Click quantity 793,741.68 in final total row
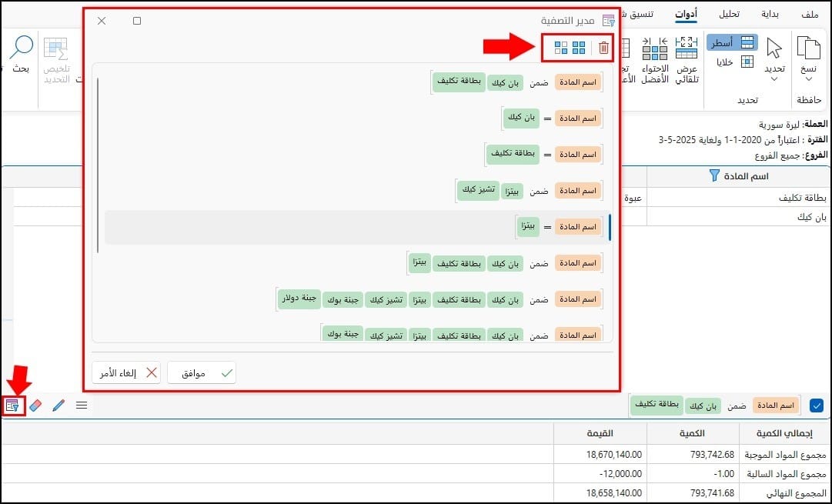 (713, 493)
